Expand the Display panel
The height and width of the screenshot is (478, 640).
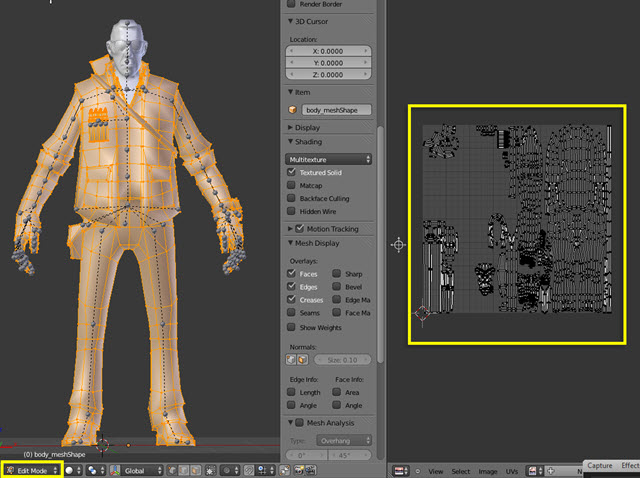point(307,127)
